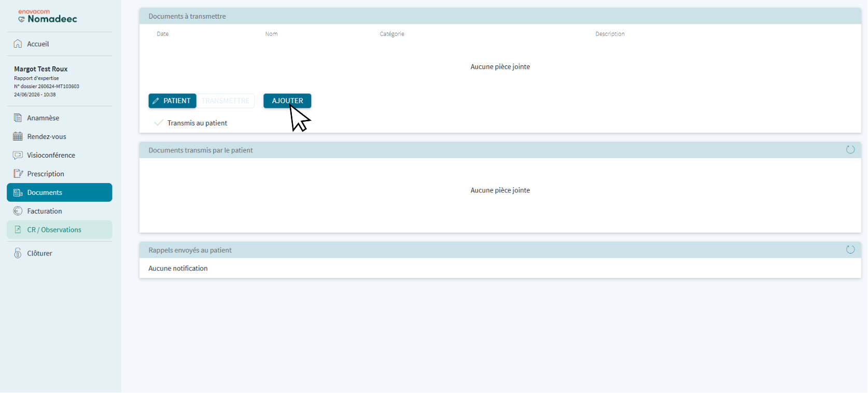Image resolution: width=868 pixels, height=393 pixels.
Task: Sort documents by the Catégorie column
Action: click(392, 34)
